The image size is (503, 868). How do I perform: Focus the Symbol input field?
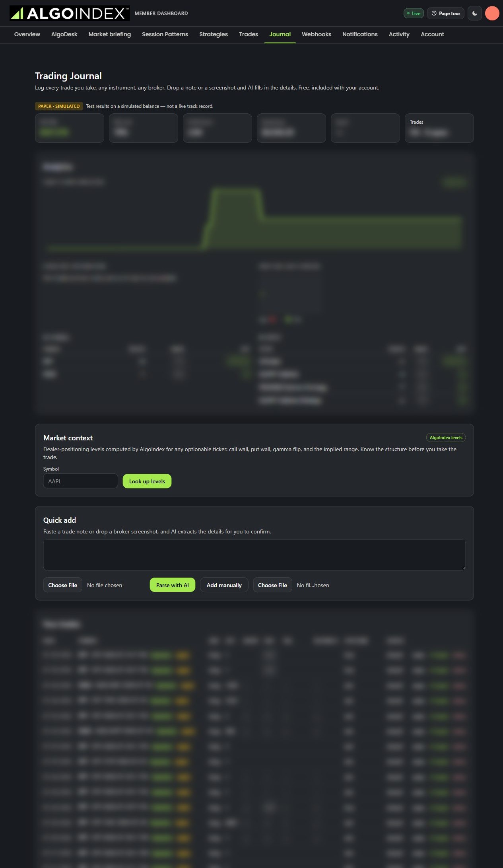[x=80, y=481]
